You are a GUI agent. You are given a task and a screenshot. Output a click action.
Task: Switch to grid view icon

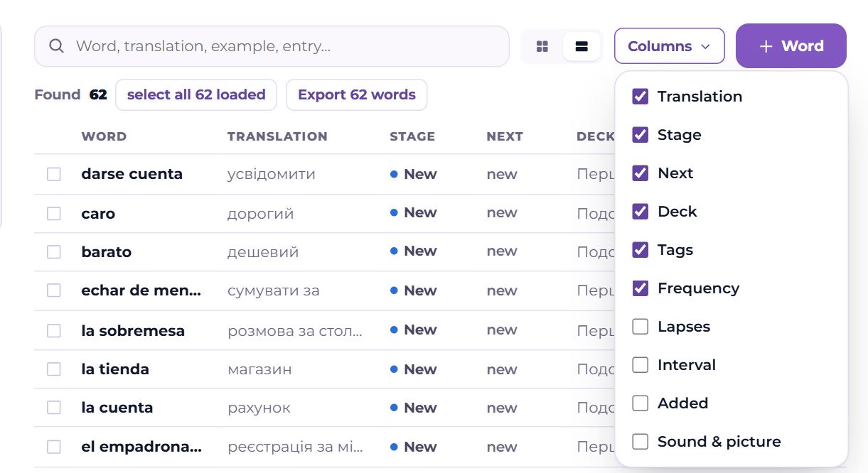click(542, 47)
